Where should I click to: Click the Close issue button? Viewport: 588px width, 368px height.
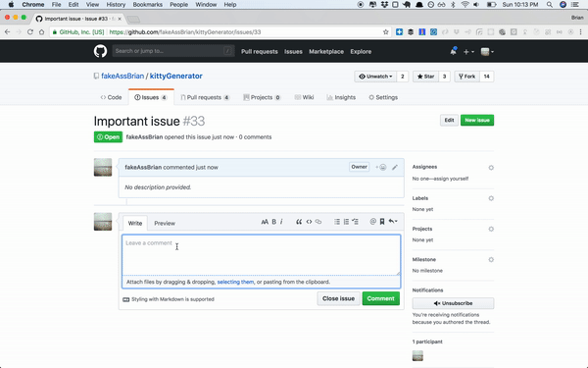(338, 298)
